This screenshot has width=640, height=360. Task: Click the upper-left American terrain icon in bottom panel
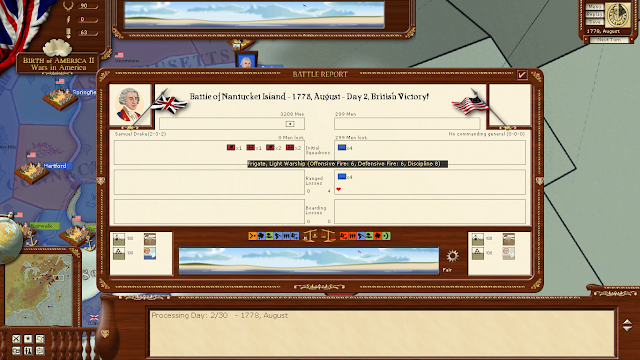pos(478,239)
